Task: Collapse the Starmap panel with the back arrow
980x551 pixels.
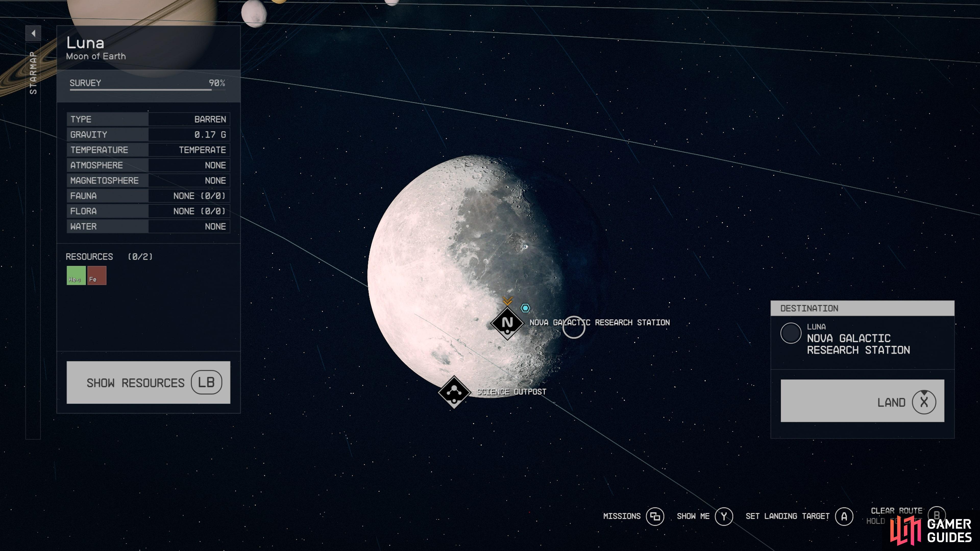Action: [33, 33]
